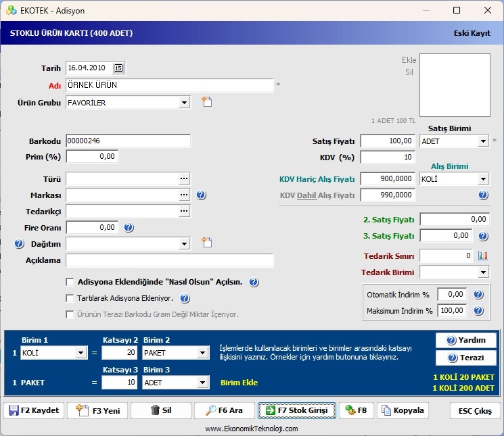Click Yardım help button

coord(465,340)
